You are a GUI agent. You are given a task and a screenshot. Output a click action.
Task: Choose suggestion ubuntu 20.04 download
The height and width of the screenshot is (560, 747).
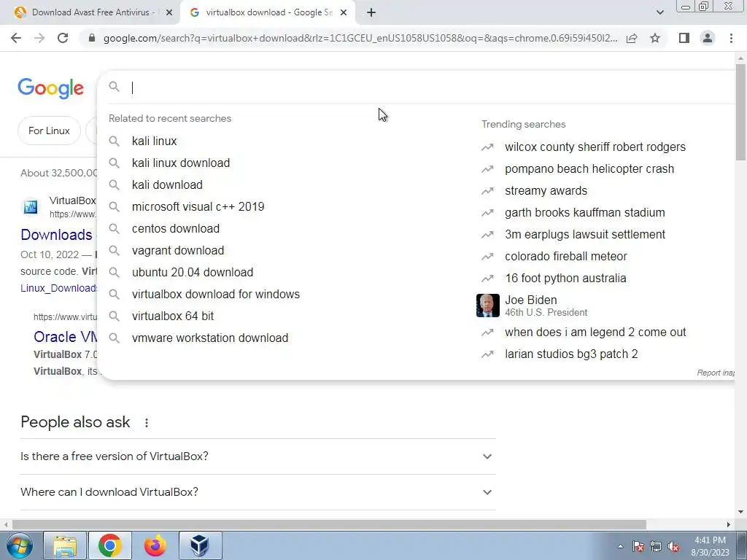coord(193,273)
